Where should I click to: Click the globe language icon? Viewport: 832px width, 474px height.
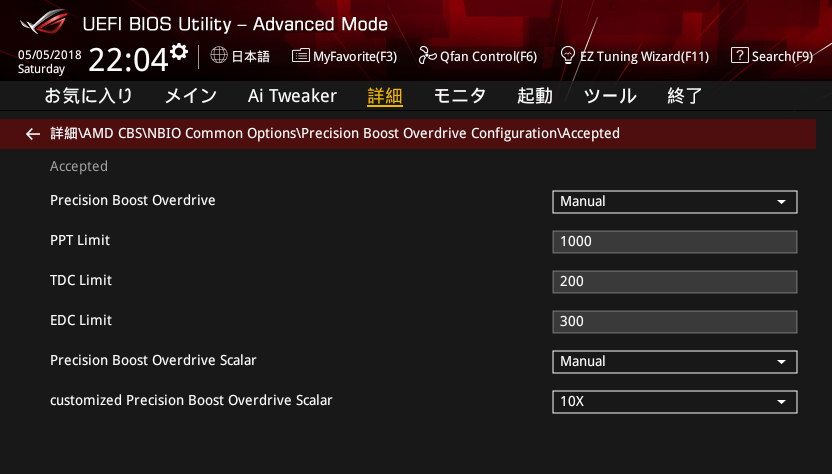219,55
